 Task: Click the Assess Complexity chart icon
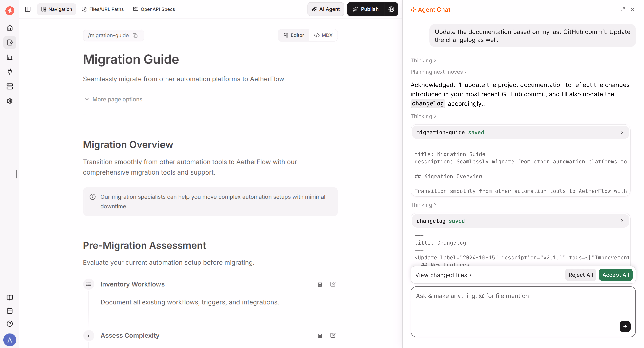89,335
